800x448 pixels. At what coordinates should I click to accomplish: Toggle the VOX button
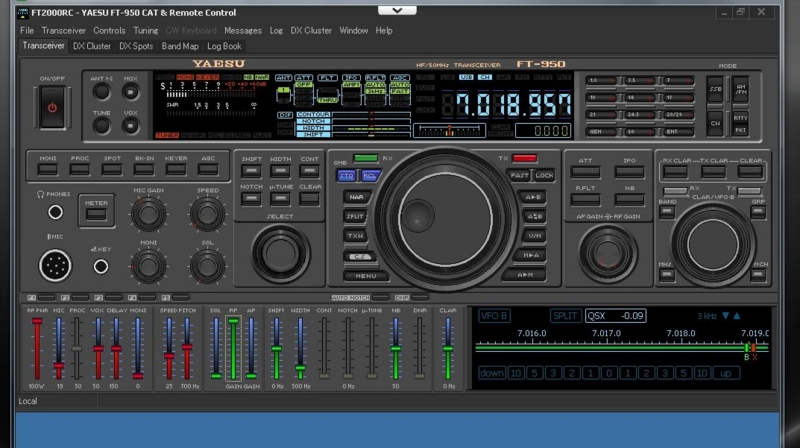point(131,126)
